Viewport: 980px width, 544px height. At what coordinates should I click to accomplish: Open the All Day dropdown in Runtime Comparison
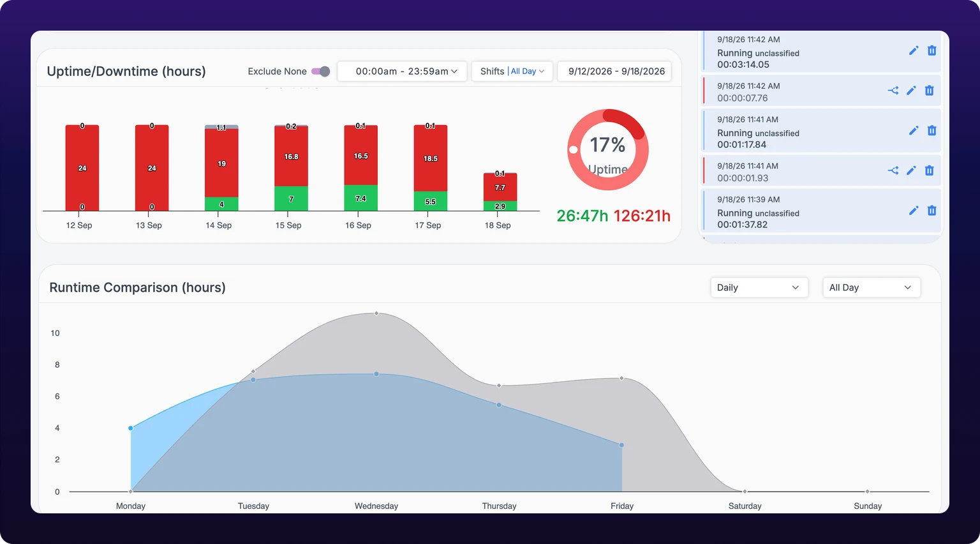[x=872, y=287]
